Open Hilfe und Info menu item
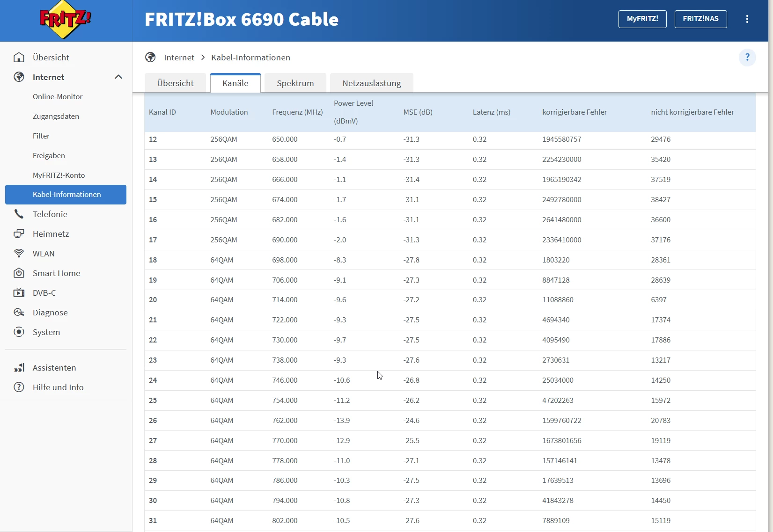The image size is (773, 532). click(x=58, y=387)
